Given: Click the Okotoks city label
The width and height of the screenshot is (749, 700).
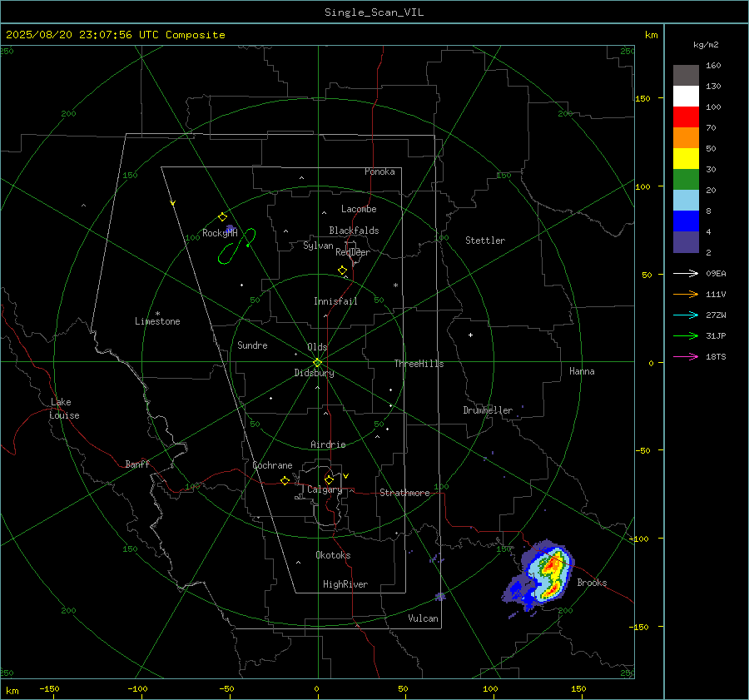Looking at the screenshot, I should (x=333, y=555).
